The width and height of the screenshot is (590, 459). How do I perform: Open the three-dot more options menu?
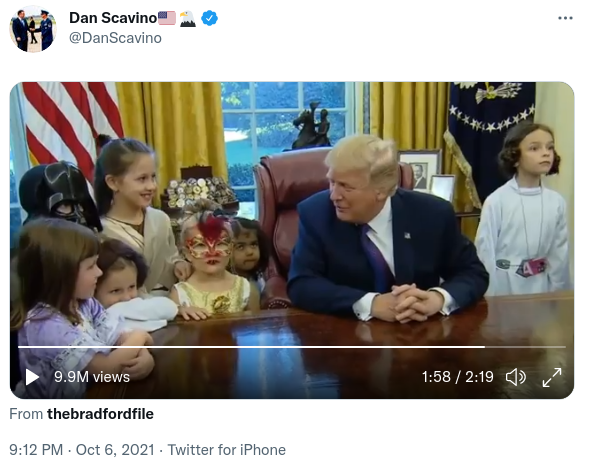[x=565, y=18]
